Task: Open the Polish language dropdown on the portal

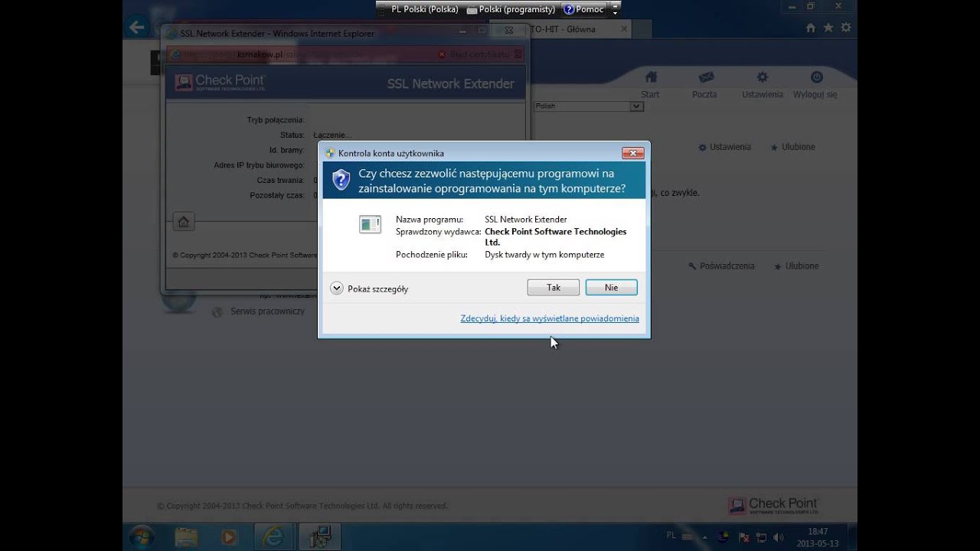Action: [x=588, y=106]
